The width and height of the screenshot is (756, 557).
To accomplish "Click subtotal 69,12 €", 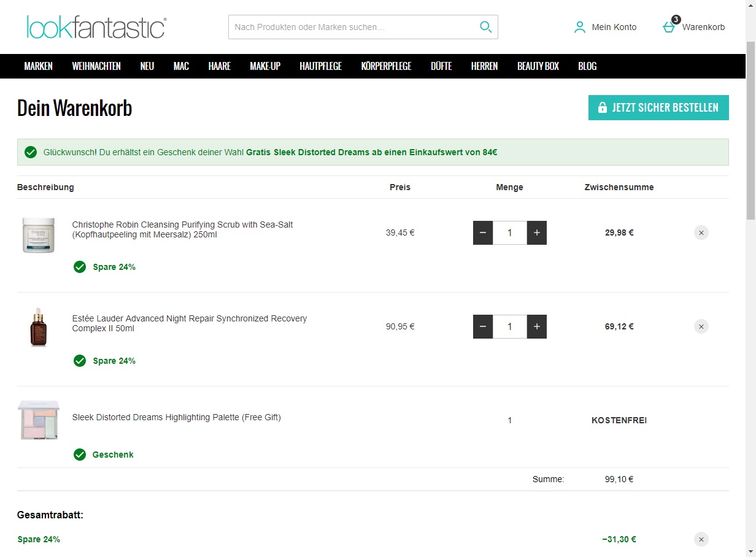I will coord(619,326).
